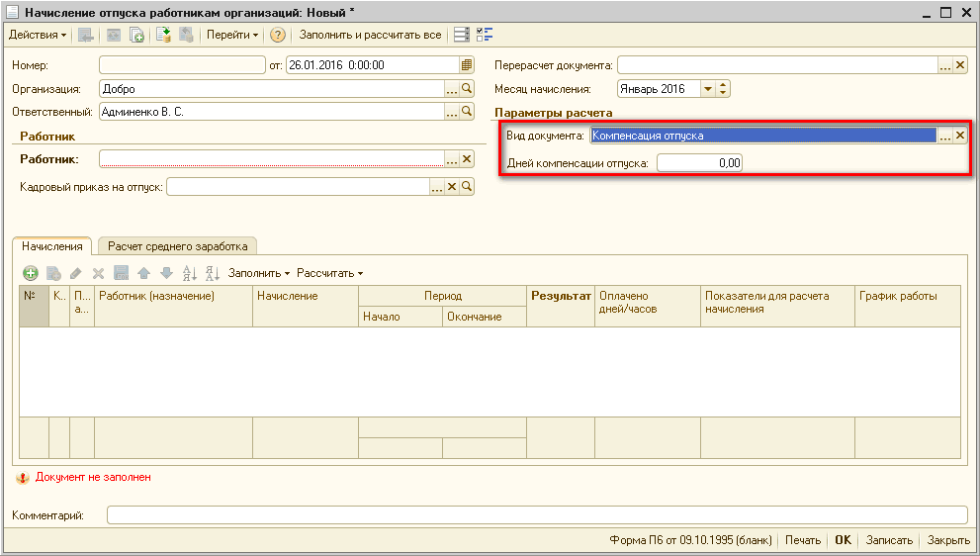Click the Организация field with Добро
Screen dimensions: 980x556
pyautogui.click(x=272, y=89)
